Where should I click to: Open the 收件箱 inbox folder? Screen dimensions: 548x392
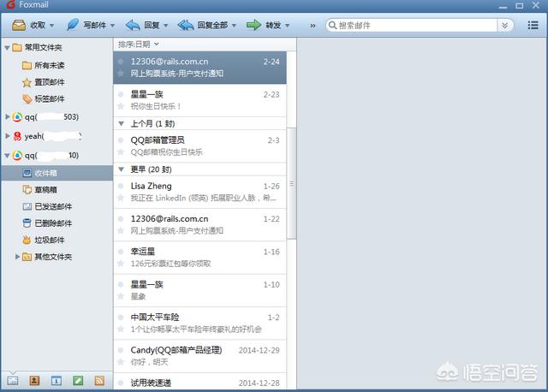(x=57, y=173)
